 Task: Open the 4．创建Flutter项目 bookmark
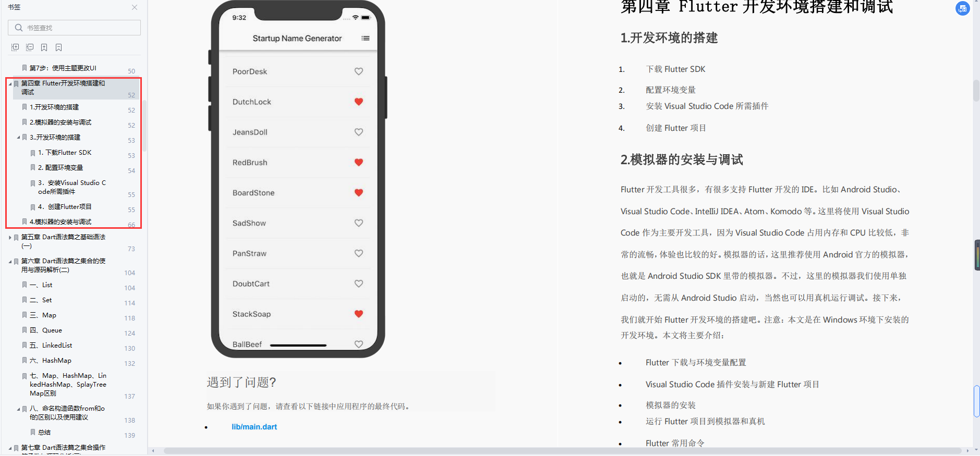[x=65, y=207]
